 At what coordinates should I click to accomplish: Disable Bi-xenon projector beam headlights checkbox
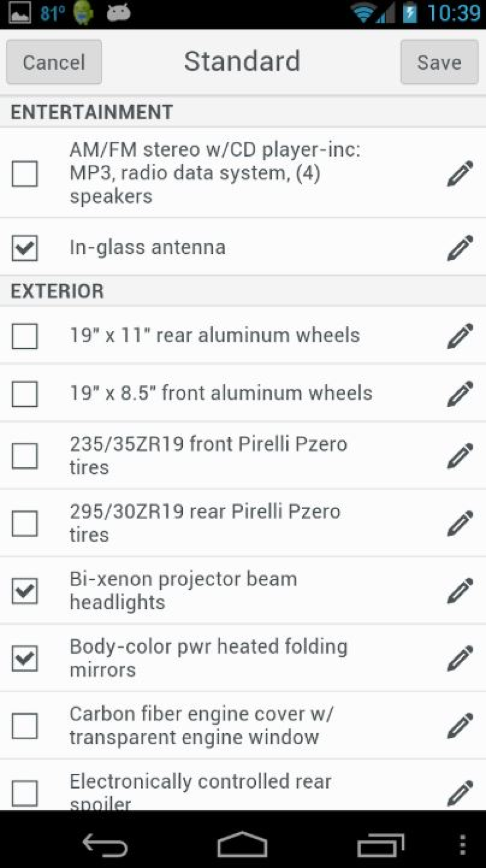tap(25, 591)
